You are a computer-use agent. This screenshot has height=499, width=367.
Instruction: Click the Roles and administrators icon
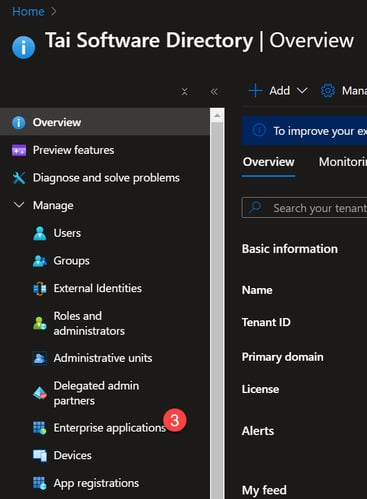[40, 323]
